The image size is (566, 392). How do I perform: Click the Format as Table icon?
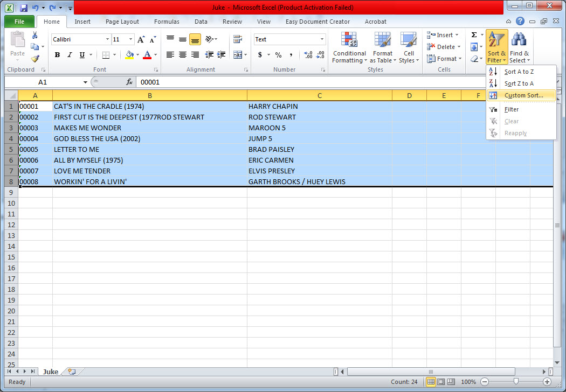tap(382, 48)
